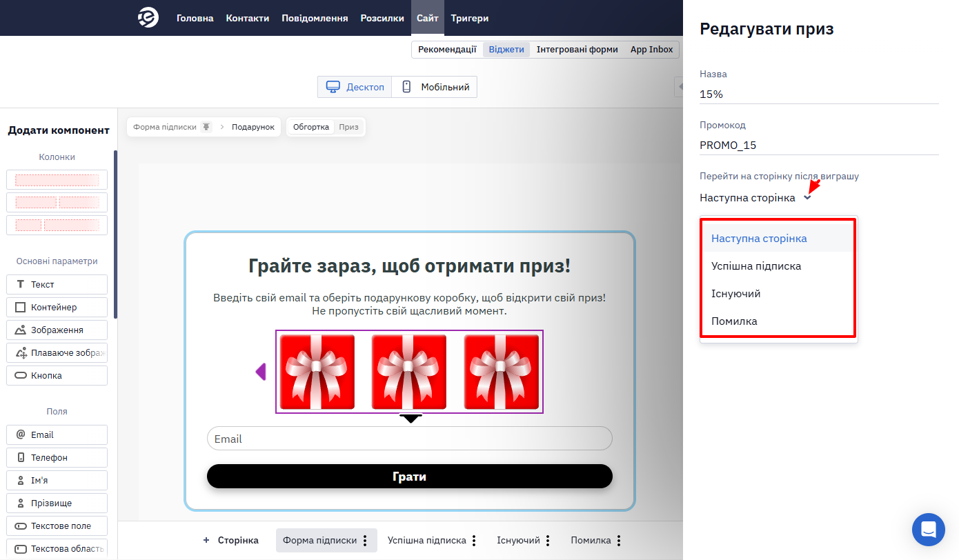Add a Прізвище field component

coord(57,503)
